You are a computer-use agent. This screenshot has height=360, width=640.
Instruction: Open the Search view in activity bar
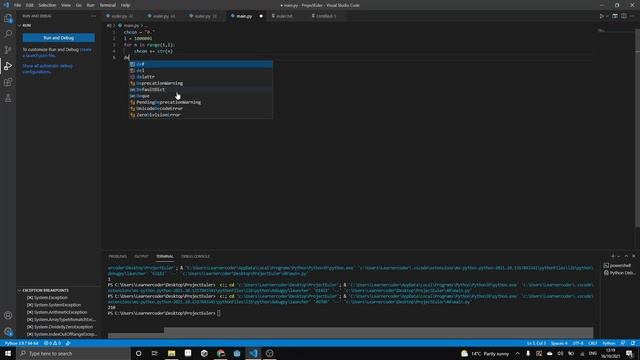point(8,34)
